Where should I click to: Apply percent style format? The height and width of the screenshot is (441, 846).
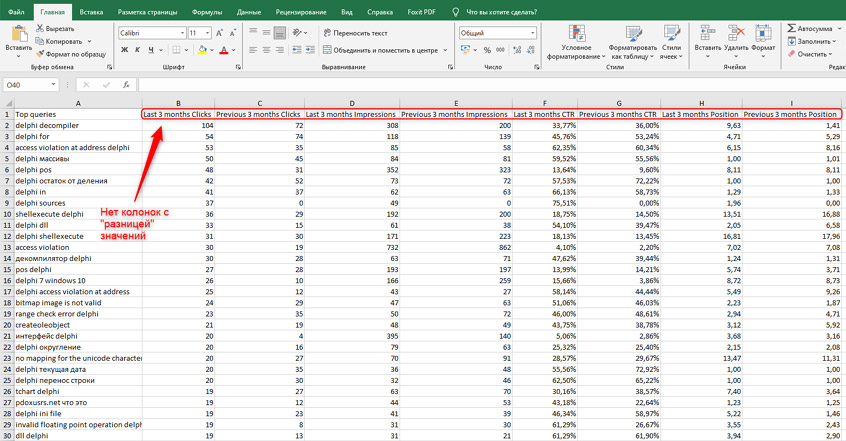tap(487, 50)
